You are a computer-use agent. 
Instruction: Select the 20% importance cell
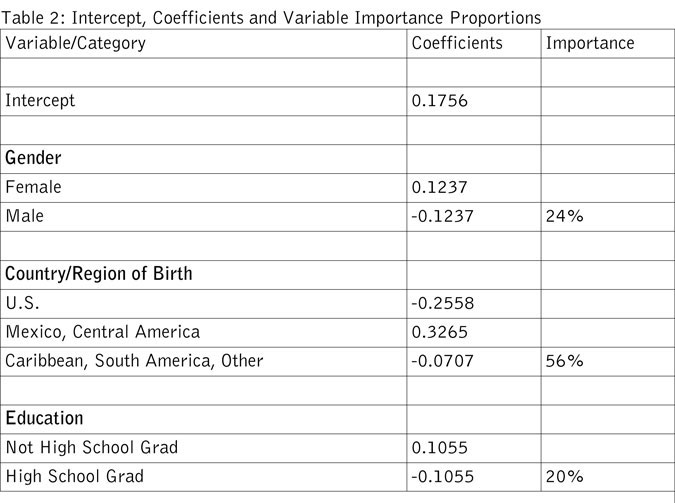click(x=564, y=477)
